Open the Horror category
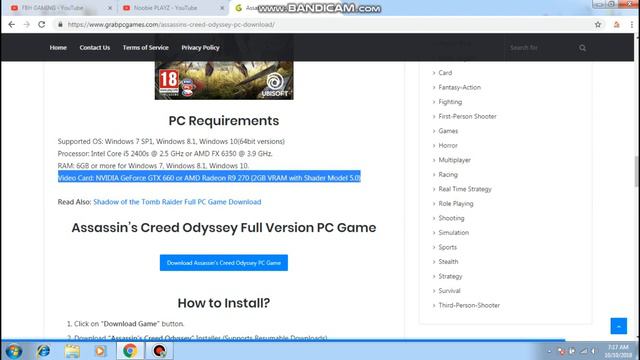This screenshot has width=640, height=360. tap(448, 145)
